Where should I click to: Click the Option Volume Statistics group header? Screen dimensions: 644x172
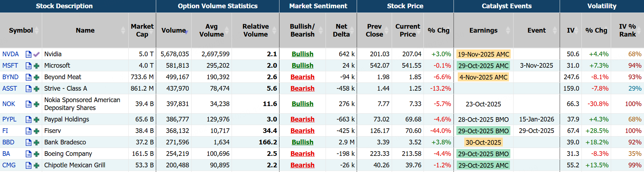pos(217,6)
